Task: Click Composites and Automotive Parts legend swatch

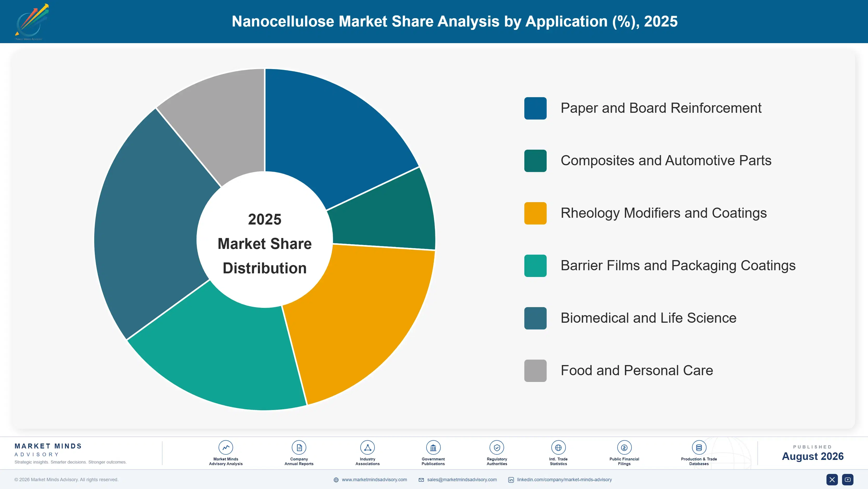Action: [535, 161]
